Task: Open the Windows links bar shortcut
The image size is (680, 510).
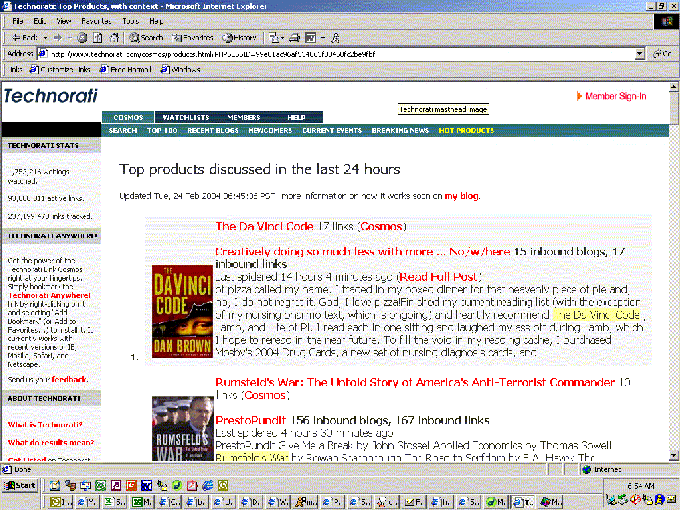Action: click(180, 69)
